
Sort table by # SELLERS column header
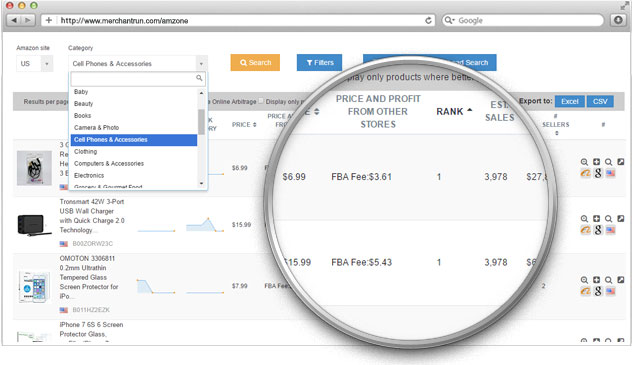pos(556,124)
